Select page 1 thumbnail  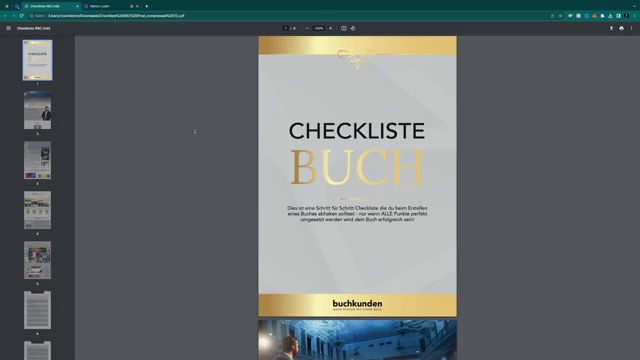point(37,60)
